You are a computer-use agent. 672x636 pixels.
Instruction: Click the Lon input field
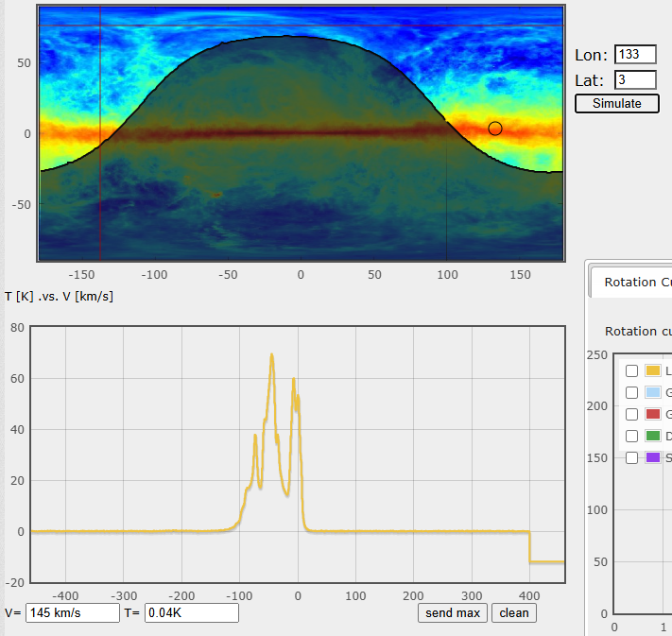point(634,55)
